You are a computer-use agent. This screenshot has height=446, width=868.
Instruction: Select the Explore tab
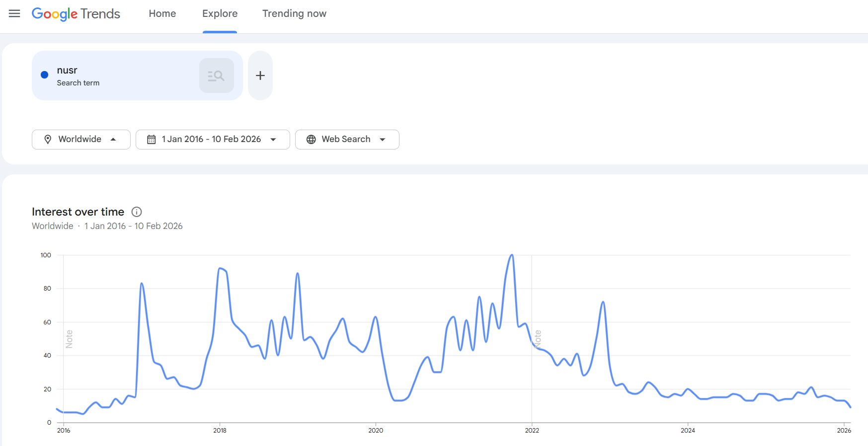(220, 14)
